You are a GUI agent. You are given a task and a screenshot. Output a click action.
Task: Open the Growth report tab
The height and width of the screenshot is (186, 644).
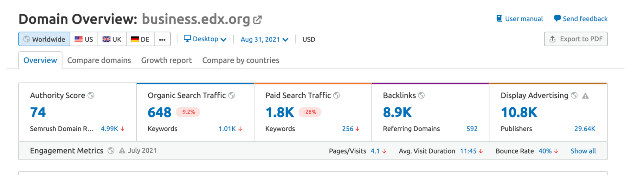tap(166, 60)
